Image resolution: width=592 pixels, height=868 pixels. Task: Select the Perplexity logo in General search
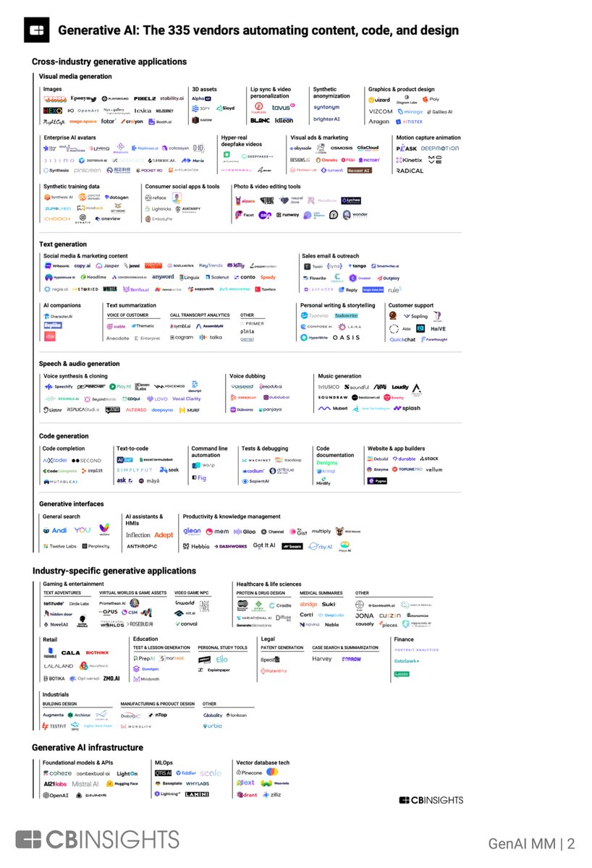[x=95, y=546]
